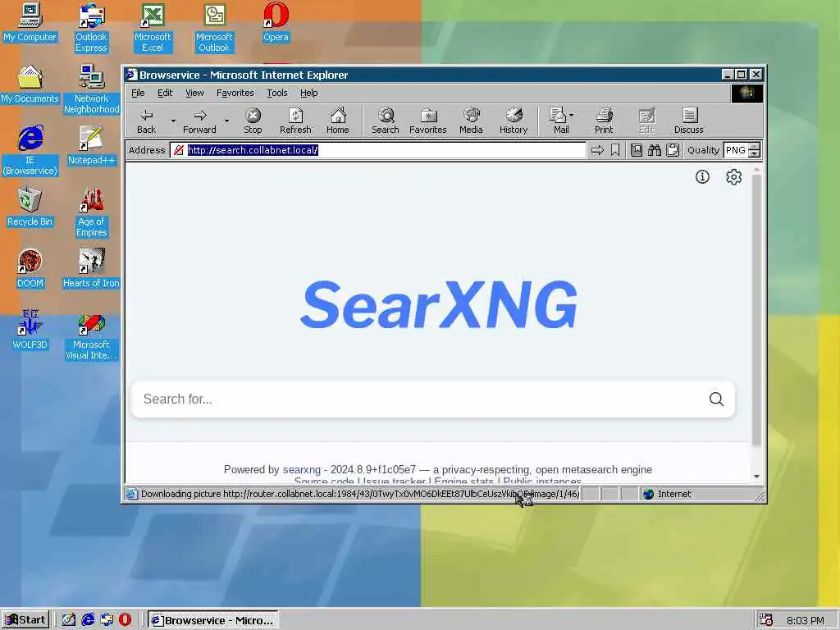This screenshot has width=840, height=630.
Task: Open the View menu
Action: 194,93
